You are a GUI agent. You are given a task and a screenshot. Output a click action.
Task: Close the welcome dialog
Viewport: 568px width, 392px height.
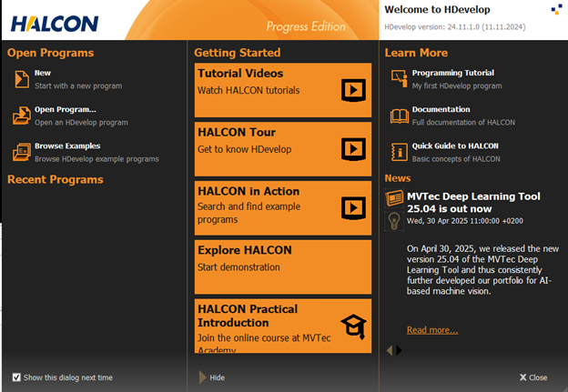533,377
